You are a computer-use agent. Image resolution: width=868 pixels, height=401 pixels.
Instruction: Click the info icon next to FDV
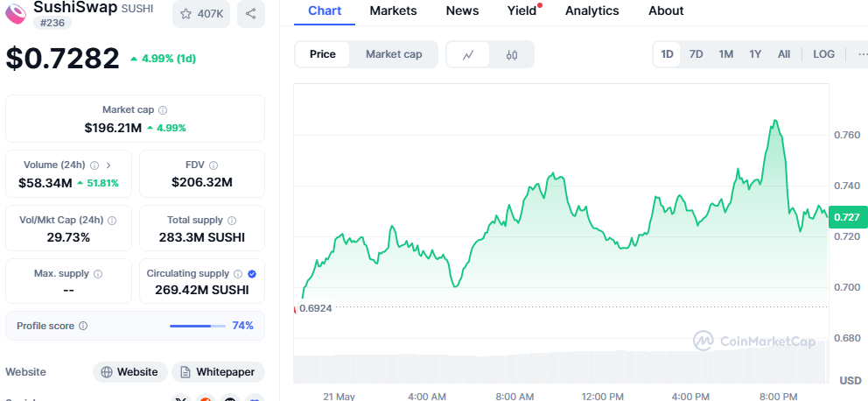213,165
